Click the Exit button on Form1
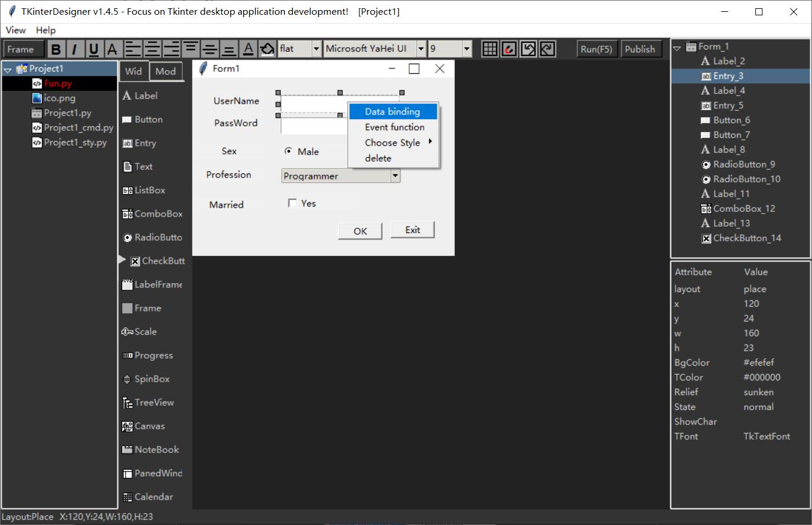The width and height of the screenshot is (812, 525). point(413,230)
